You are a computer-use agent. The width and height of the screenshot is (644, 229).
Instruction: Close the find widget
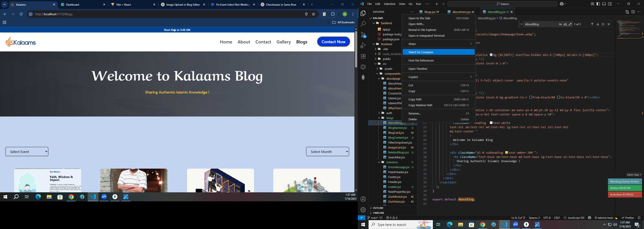(x=609, y=24)
